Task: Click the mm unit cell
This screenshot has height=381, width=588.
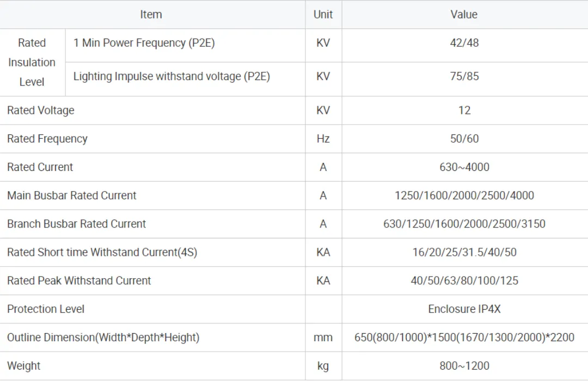Action: [323, 337]
